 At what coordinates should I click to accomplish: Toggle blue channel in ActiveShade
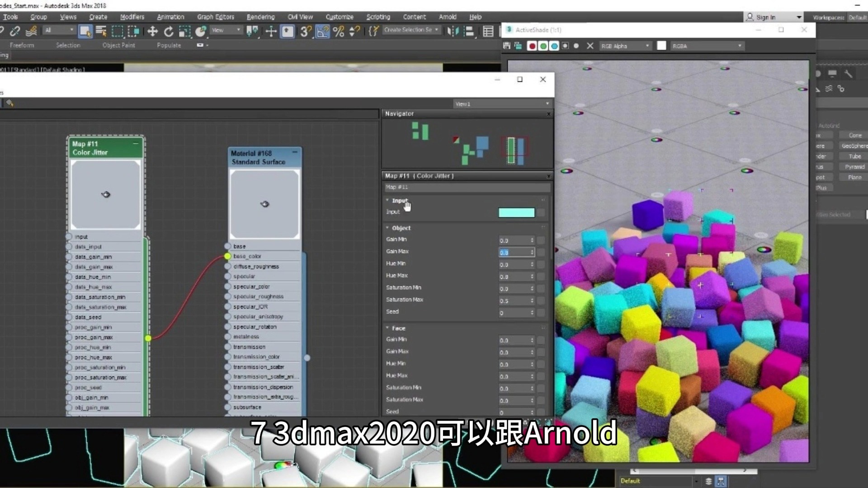pyautogui.click(x=554, y=46)
